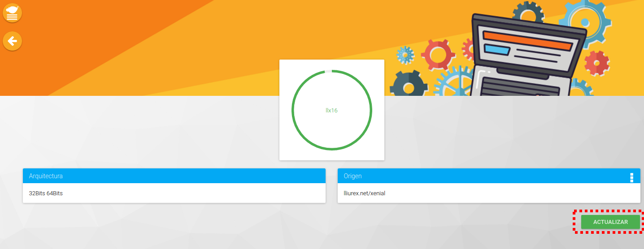Select the Origen panel header title
644x249 pixels.
pos(352,176)
